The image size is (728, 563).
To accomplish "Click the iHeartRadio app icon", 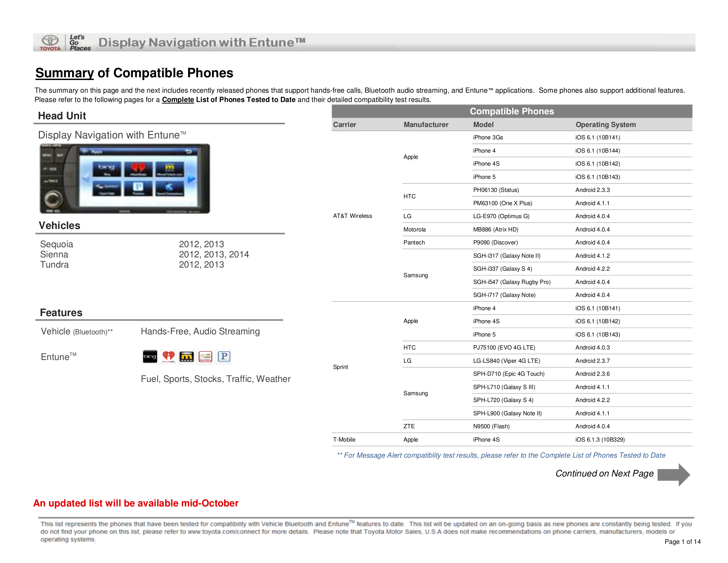I will (x=168, y=357).
